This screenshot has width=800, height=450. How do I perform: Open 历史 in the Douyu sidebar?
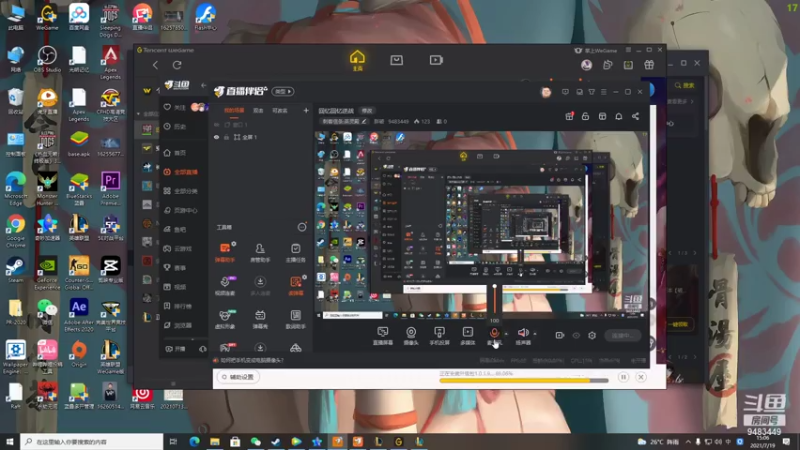[x=175, y=127]
